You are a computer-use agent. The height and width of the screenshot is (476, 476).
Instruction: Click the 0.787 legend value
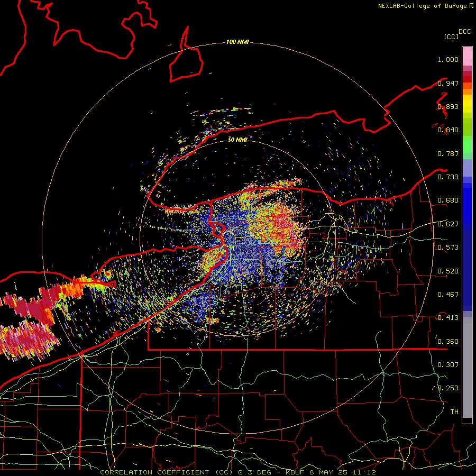coord(448,153)
